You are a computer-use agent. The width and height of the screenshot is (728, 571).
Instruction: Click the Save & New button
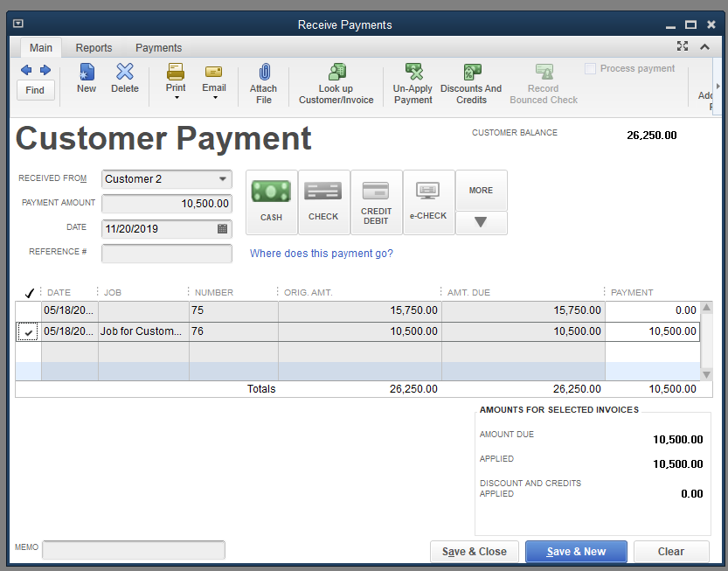576,552
